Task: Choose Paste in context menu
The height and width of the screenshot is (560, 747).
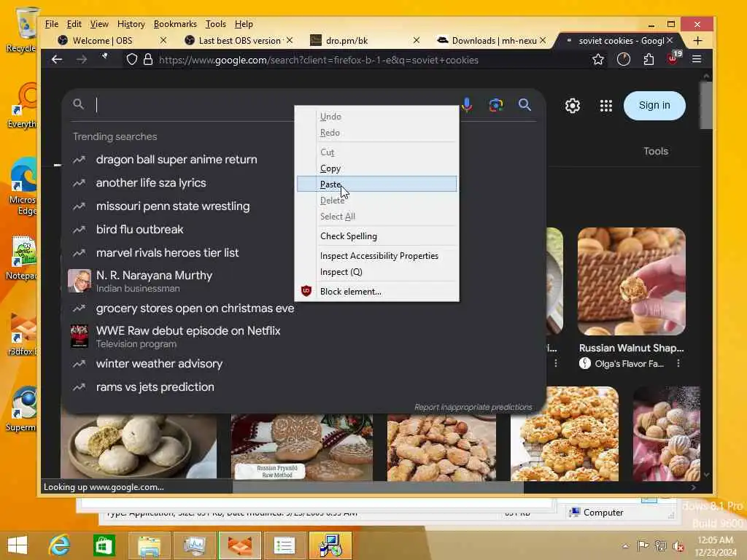Action: (376, 184)
